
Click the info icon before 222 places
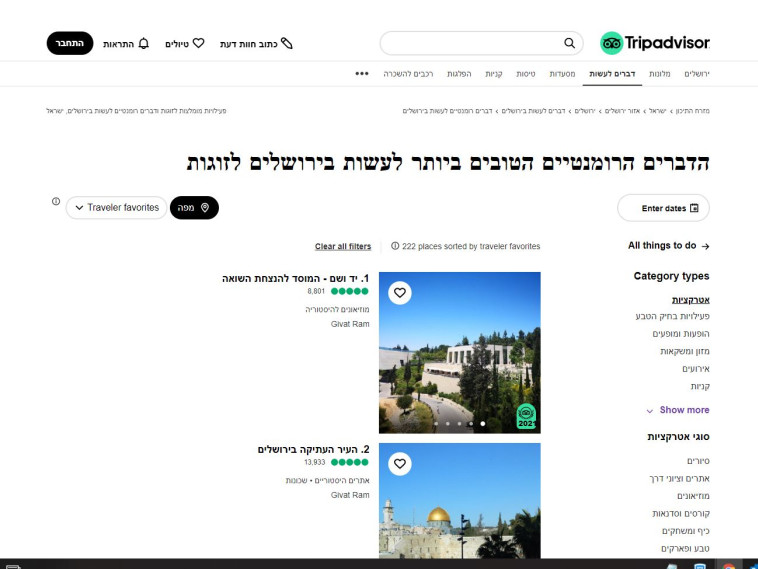coord(395,246)
